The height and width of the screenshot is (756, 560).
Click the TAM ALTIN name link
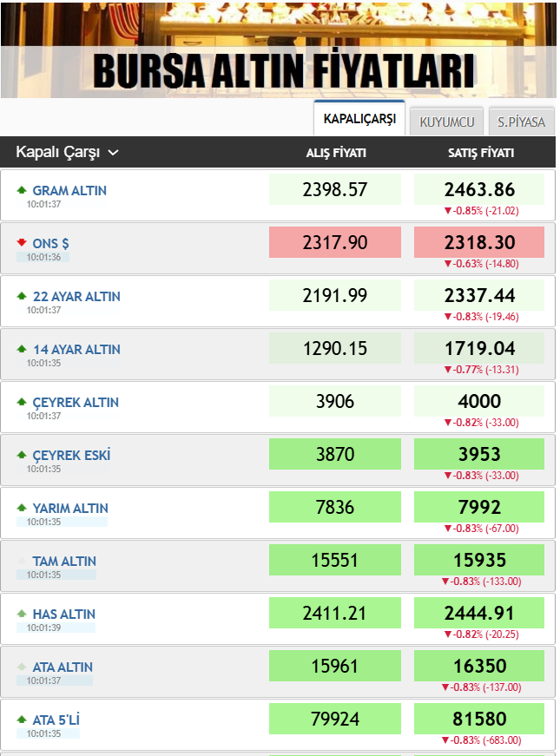point(64,561)
